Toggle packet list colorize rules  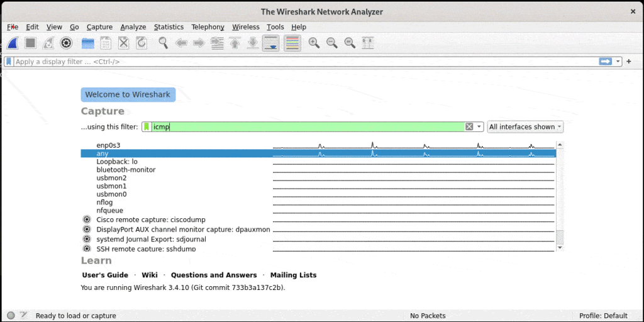point(292,43)
